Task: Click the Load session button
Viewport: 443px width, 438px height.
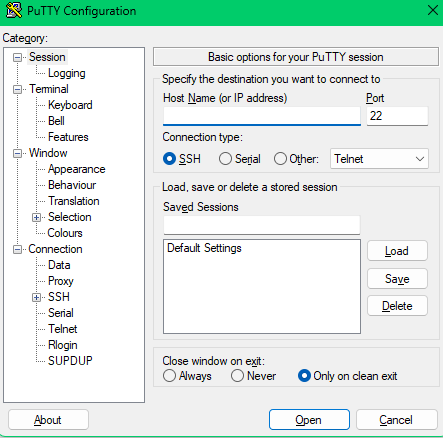Action: click(397, 251)
